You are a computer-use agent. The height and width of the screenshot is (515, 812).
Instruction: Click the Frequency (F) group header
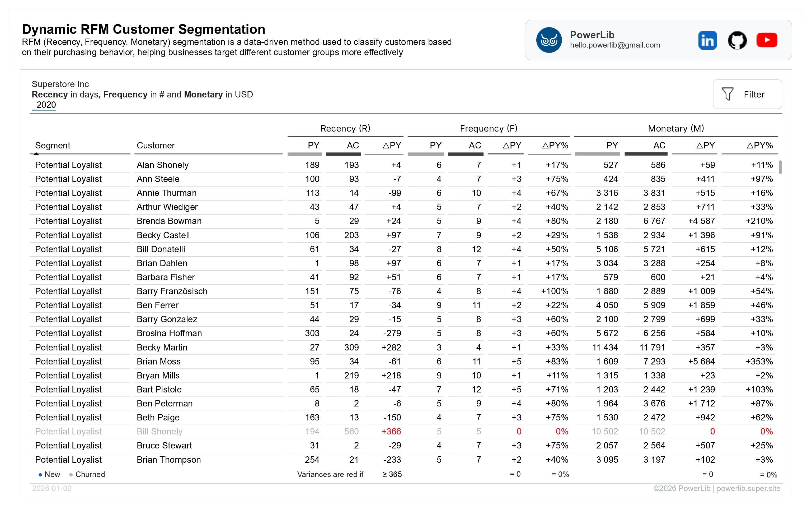click(x=489, y=129)
